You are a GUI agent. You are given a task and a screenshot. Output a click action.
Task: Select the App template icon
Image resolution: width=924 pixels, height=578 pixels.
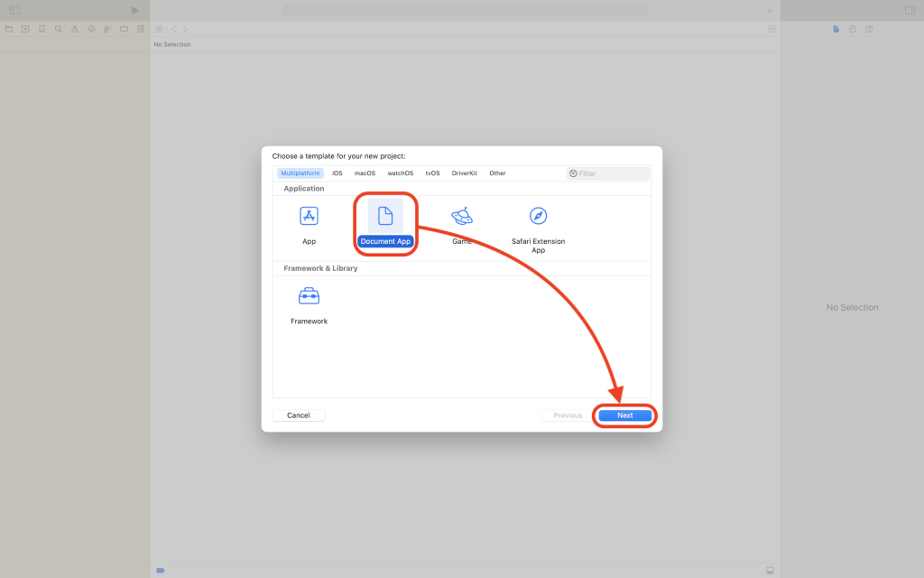309,217
